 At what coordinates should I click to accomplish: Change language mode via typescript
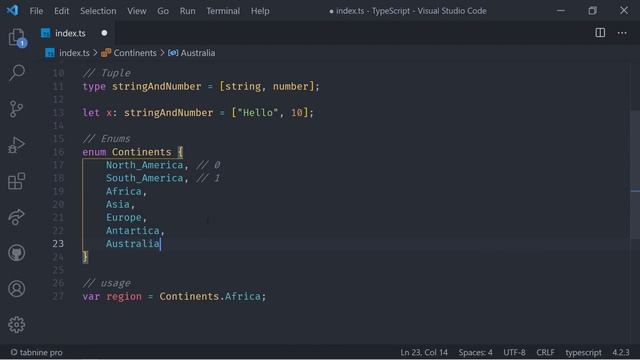click(x=583, y=352)
